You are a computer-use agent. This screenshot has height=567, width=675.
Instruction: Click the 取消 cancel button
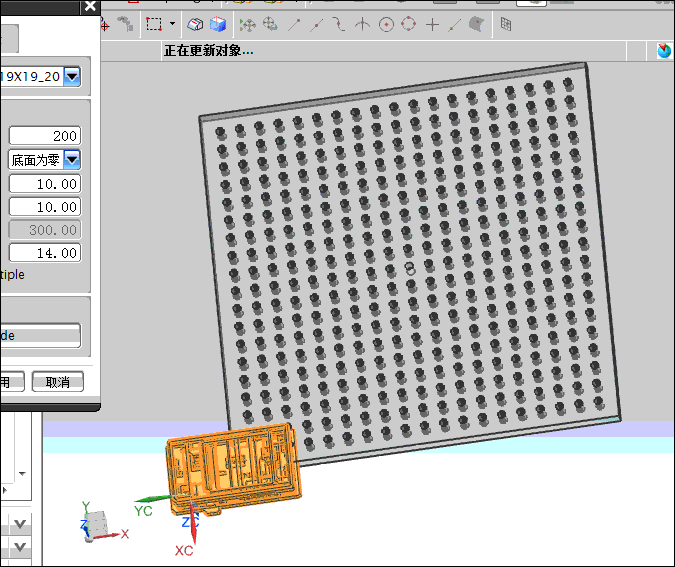pyautogui.click(x=58, y=382)
